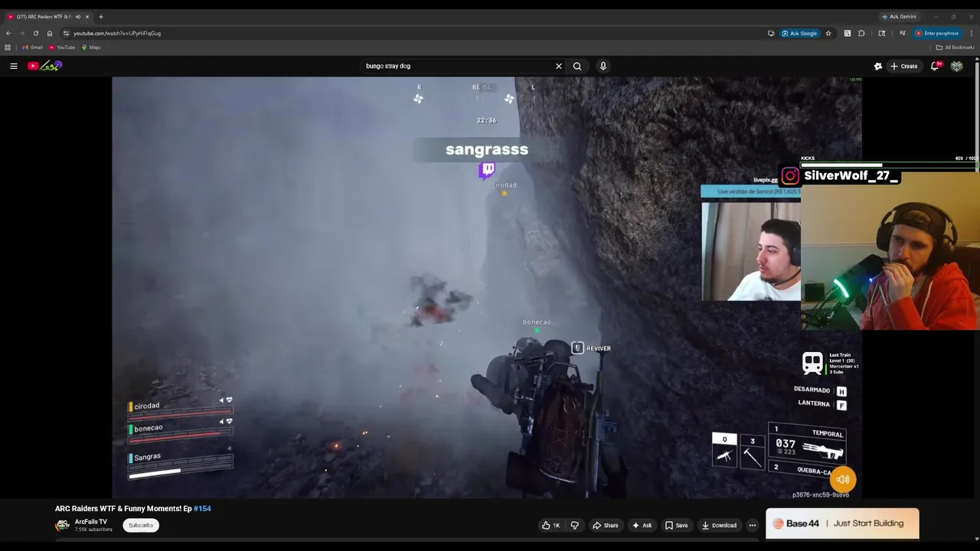Open the ArcFails TV channel avatar
The width and height of the screenshot is (980, 551).
pyautogui.click(x=62, y=525)
